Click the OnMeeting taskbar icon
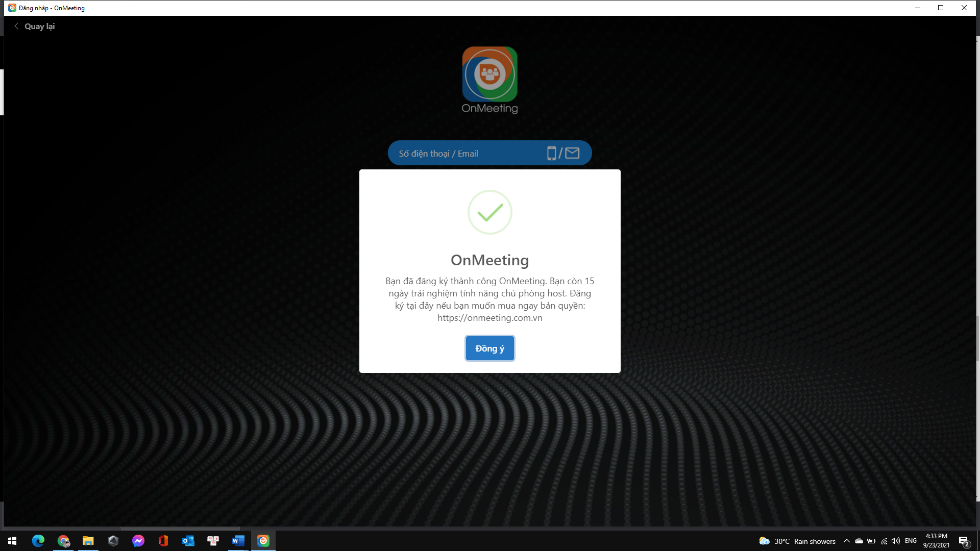This screenshot has width=980, height=551. point(263,541)
